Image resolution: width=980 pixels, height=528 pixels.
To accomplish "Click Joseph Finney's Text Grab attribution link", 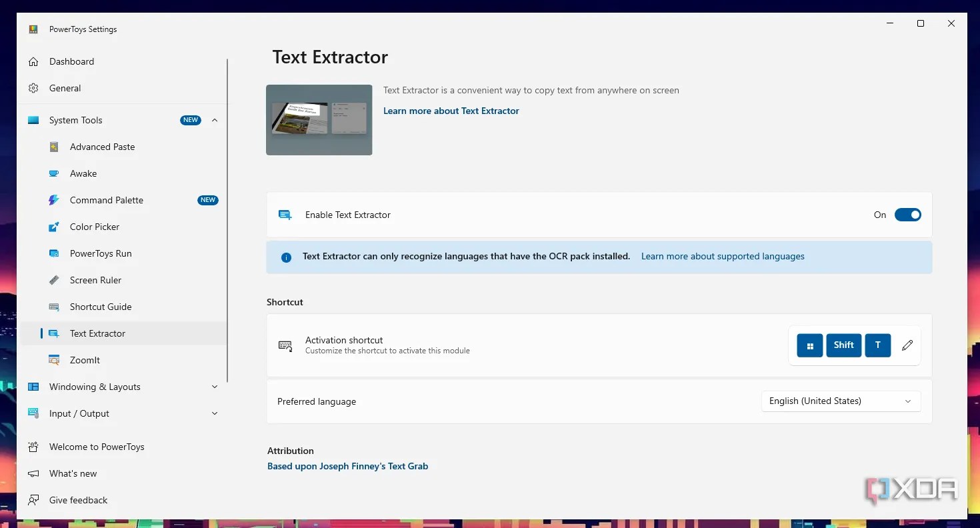I will tap(347, 466).
